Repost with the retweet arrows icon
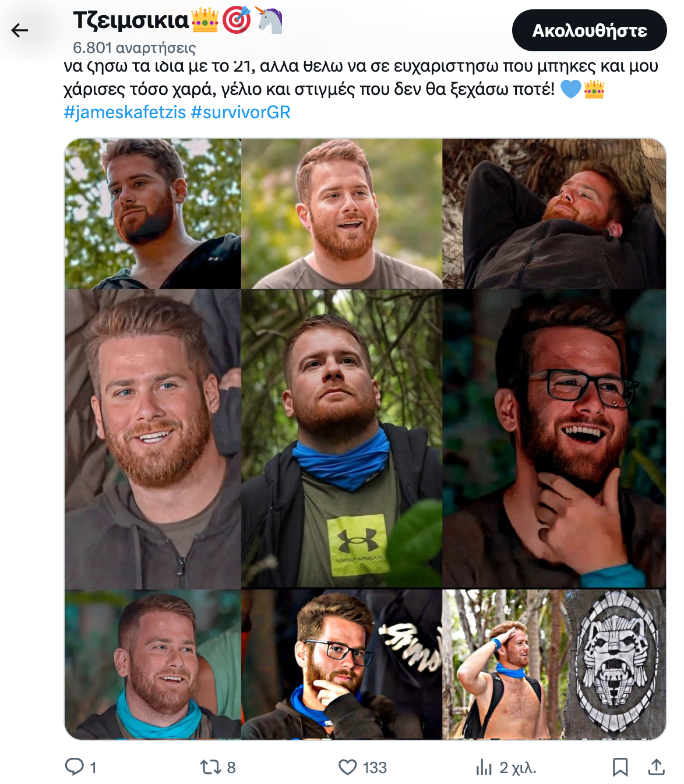The width and height of the screenshot is (684, 784). click(x=209, y=767)
